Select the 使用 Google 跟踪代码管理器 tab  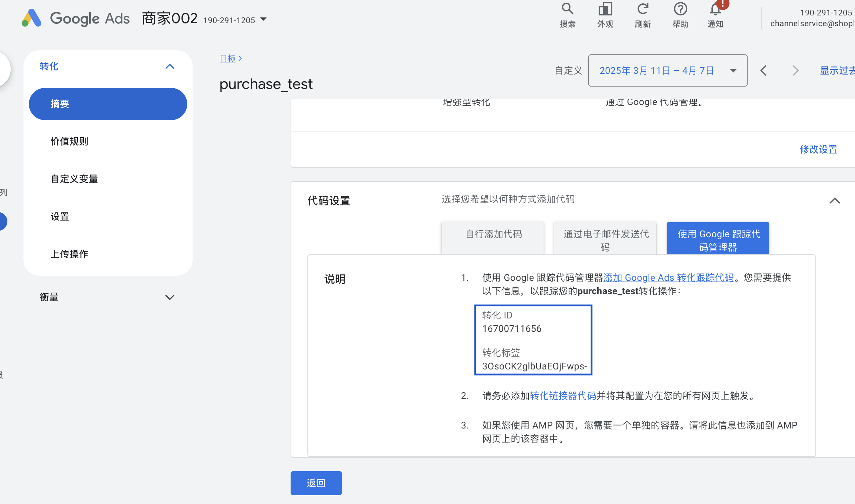718,238
